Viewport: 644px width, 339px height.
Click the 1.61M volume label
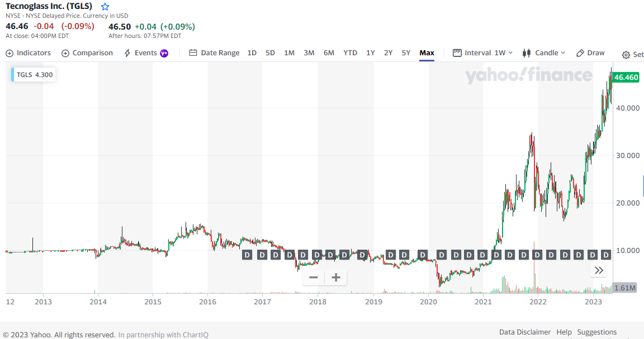point(624,288)
